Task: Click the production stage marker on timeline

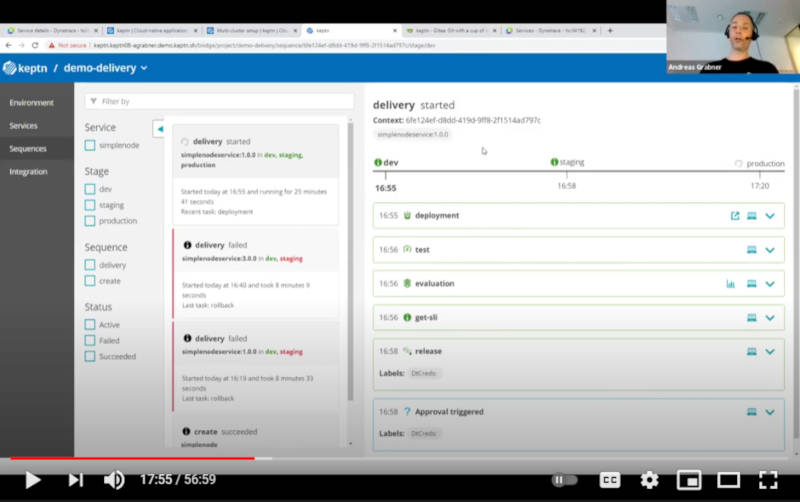Action: coord(759,164)
